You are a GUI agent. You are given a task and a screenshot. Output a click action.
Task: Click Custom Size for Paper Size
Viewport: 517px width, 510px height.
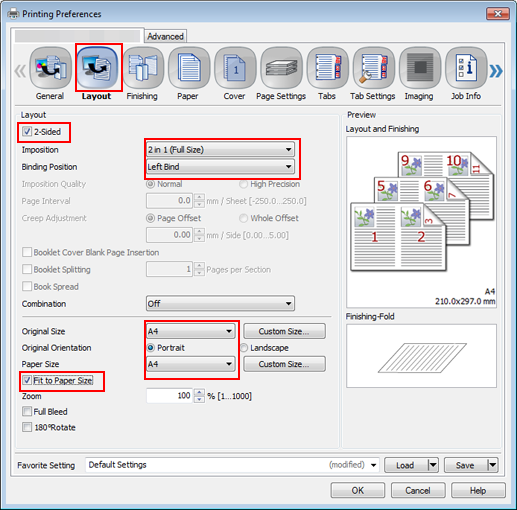tap(284, 364)
